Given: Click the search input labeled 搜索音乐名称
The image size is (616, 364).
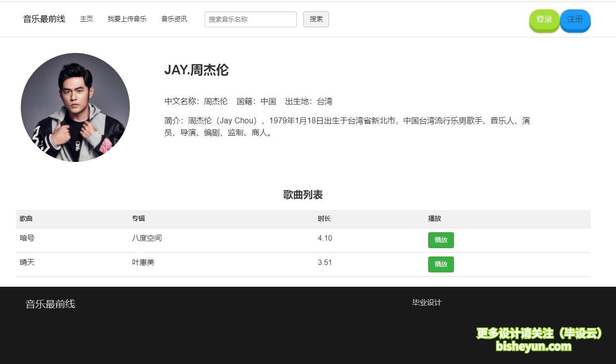Looking at the screenshot, I should (x=250, y=19).
